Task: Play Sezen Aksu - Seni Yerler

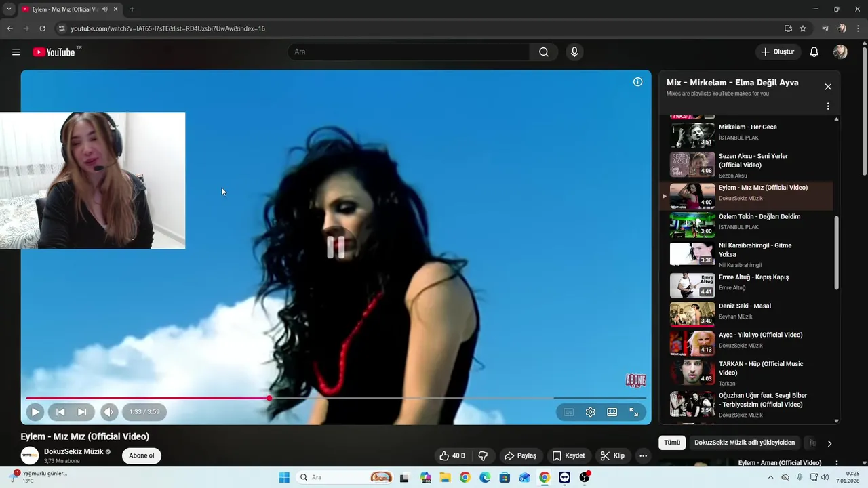Action: pyautogui.click(x=747, y=165)
